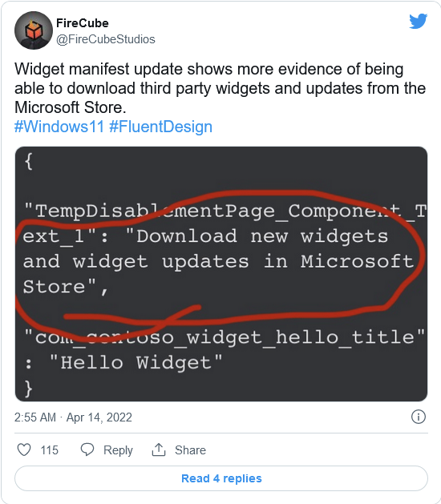Viewport: 441px width, 504px height.
Task: Click the reply speech bubble icon
Action: 87,450
